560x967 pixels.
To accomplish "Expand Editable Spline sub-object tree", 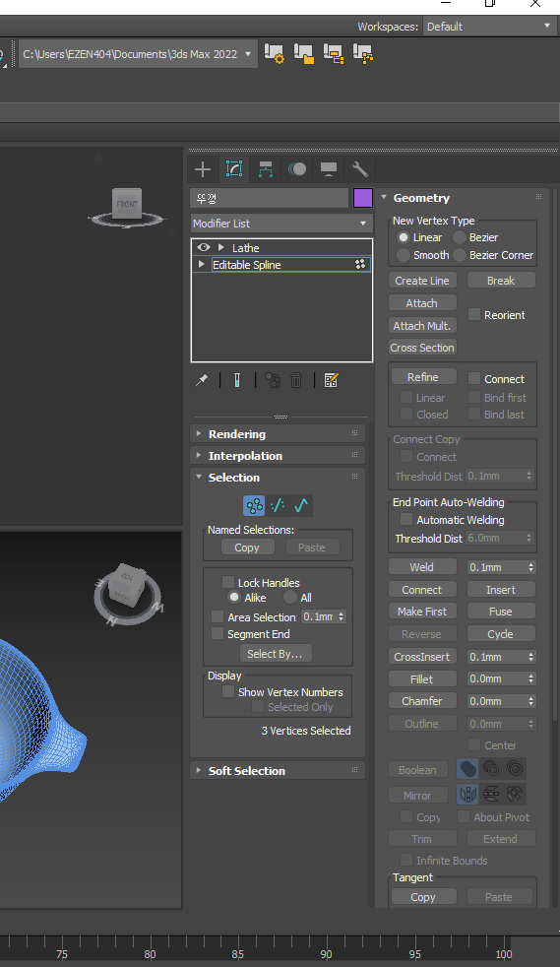I will coord(201,264).
